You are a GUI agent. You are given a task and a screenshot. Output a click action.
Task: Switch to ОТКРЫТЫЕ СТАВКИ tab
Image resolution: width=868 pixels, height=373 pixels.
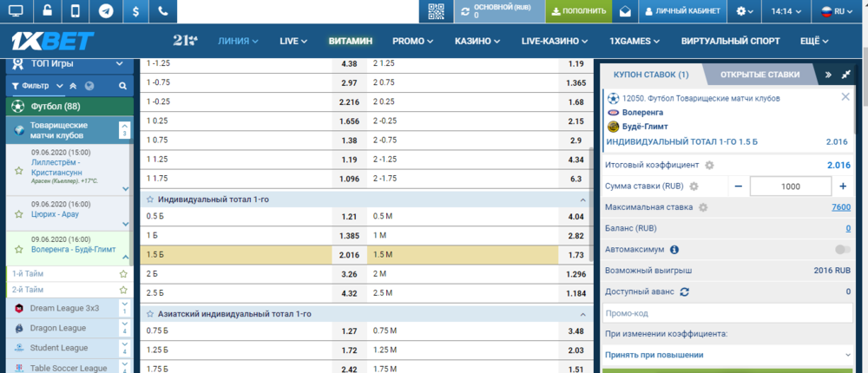coord(759,75)
